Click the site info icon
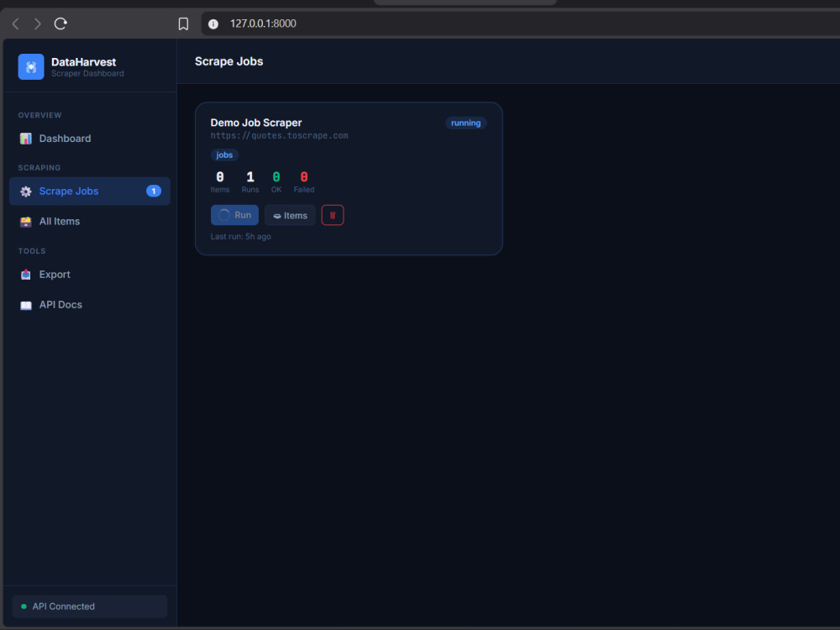The height and width of the screenshot is (630, 840). (x=213, y=24)
